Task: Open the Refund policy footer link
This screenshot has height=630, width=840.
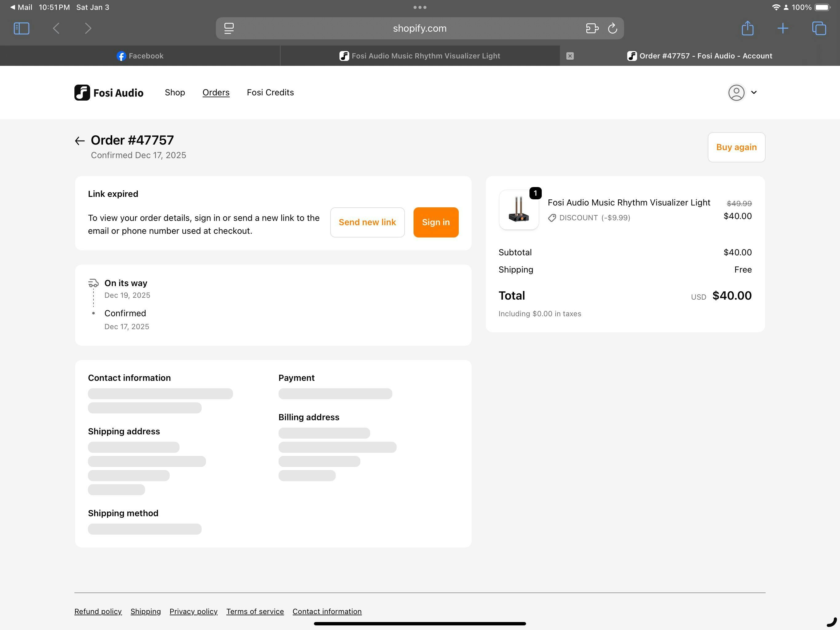Action: 98,611
